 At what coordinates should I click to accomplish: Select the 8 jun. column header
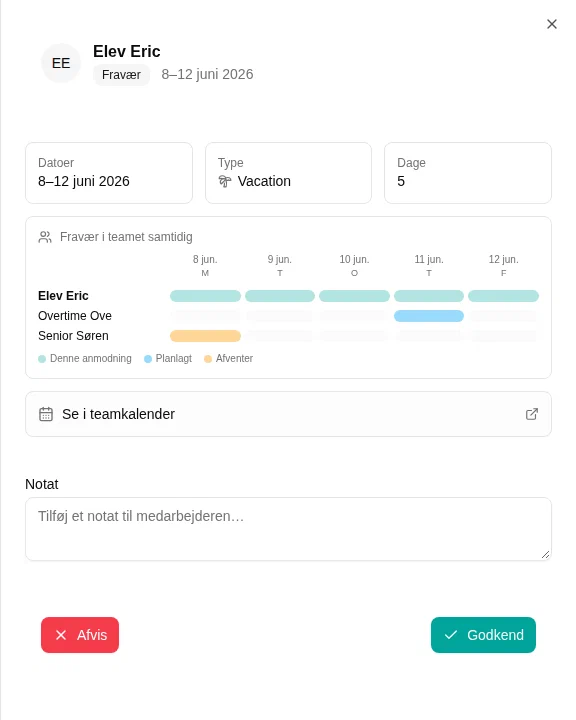pos(205,265)
